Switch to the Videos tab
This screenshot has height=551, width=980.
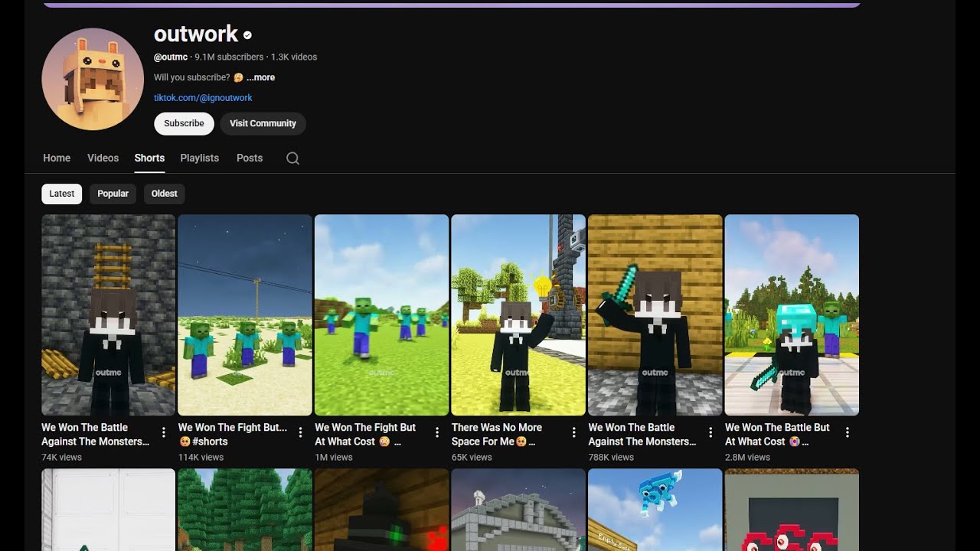coord(103,158)
